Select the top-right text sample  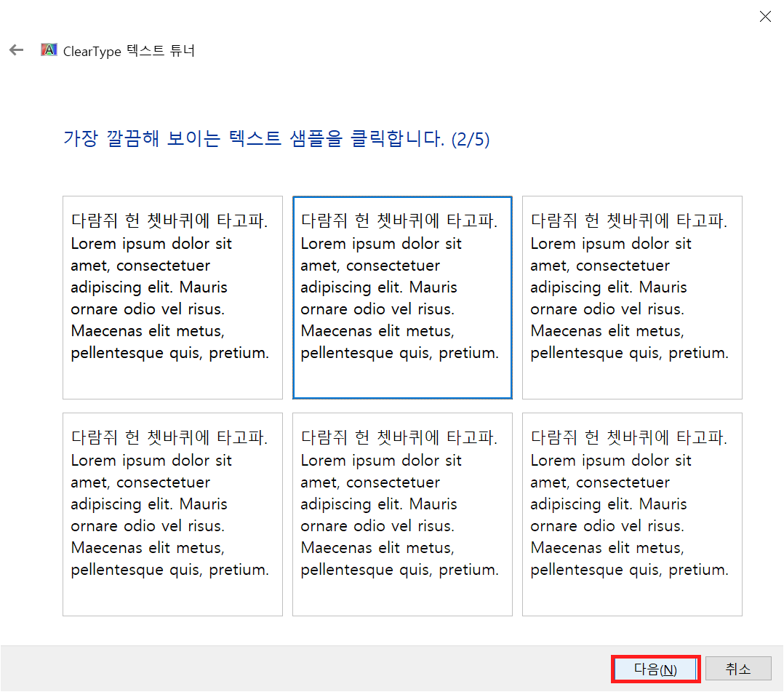pyautogui.click(x=632, y=298)
